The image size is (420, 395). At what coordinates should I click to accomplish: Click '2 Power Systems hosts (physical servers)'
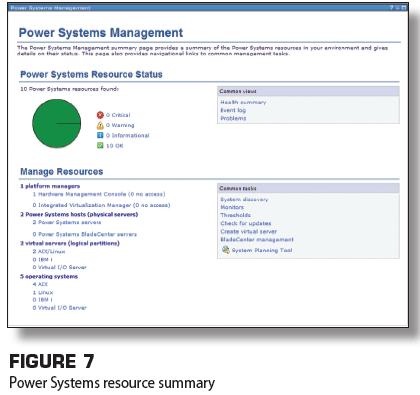tap(79, 214)
